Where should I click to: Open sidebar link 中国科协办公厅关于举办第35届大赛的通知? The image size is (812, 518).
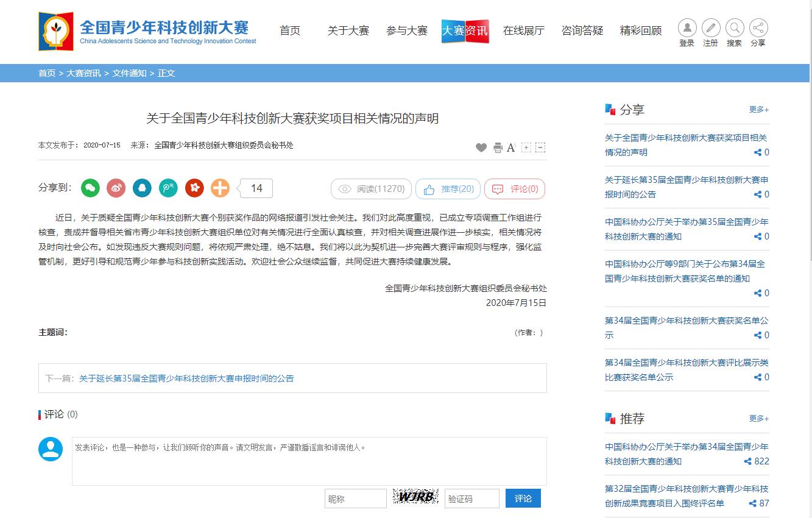(x=687, y=229)
